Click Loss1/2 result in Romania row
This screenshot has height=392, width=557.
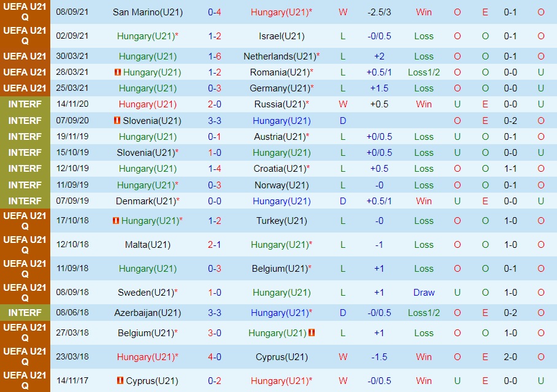pyautogui.click(x=424, y=72)
